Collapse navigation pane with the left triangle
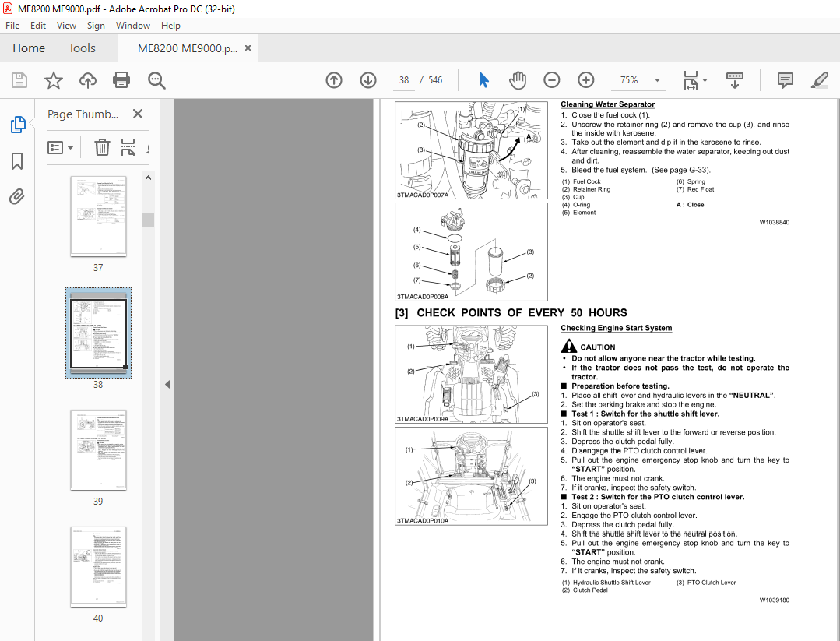 click(167, 384)
